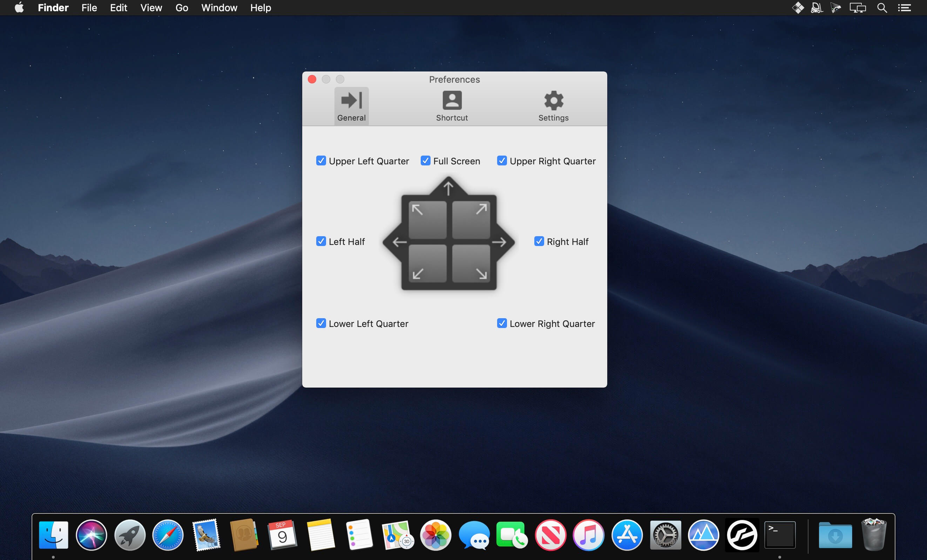Image resolution: width=927 pixels, height=560 pixels.
Task: Click the up arrow on the resize diagram
Action: [x=448, y=187]
